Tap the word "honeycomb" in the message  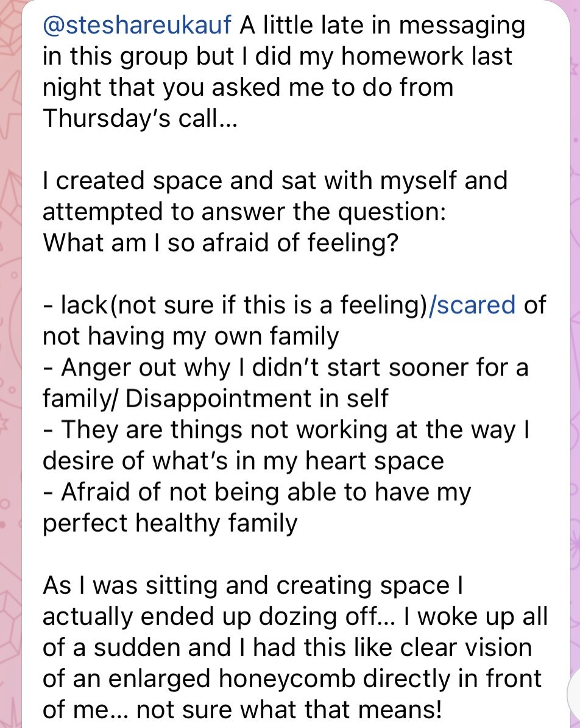[287, 679]
